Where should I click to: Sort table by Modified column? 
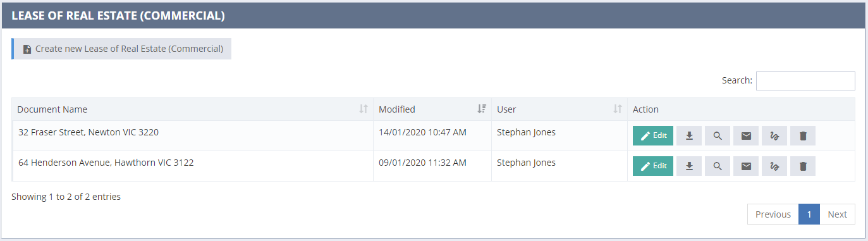click(x=432, y=109)
